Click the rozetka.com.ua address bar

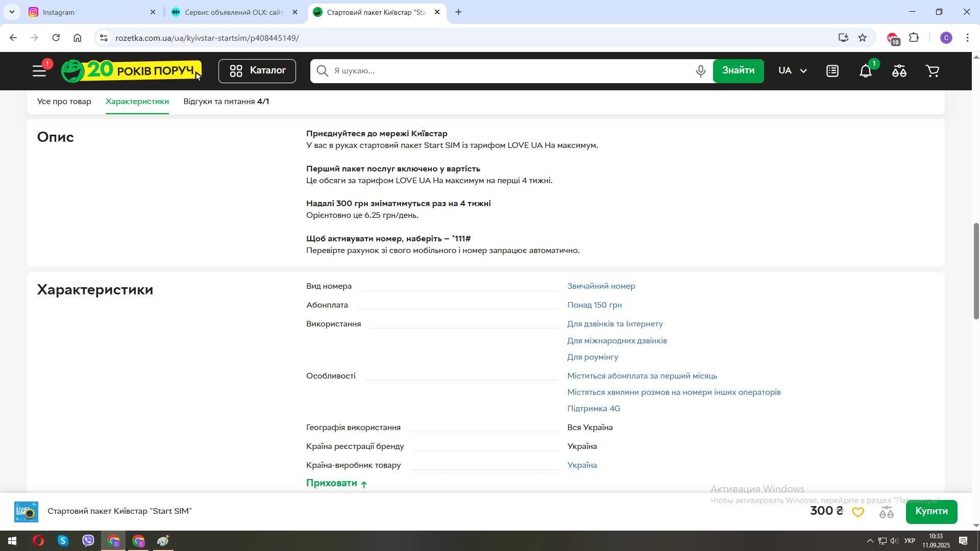[459, 38]
